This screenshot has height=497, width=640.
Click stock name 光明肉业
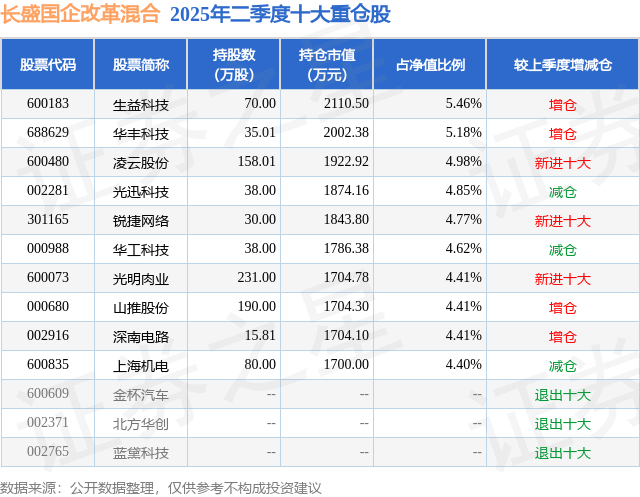tap(141, 279)
